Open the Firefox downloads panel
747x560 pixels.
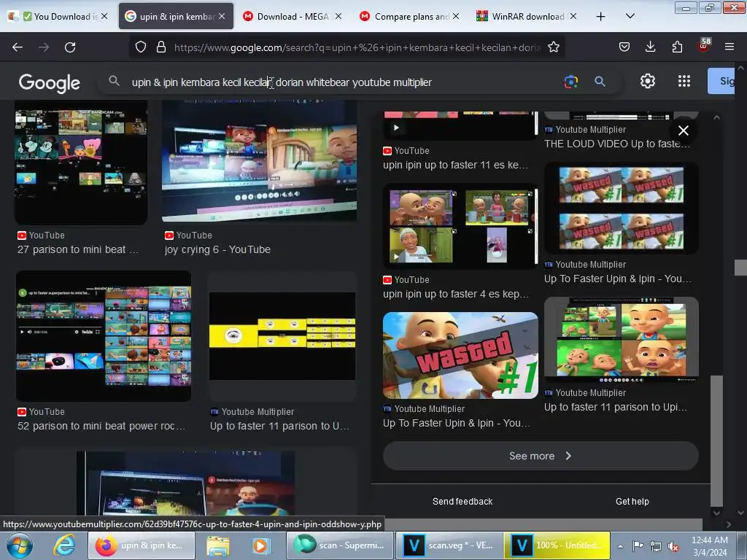tap(650, 47)
